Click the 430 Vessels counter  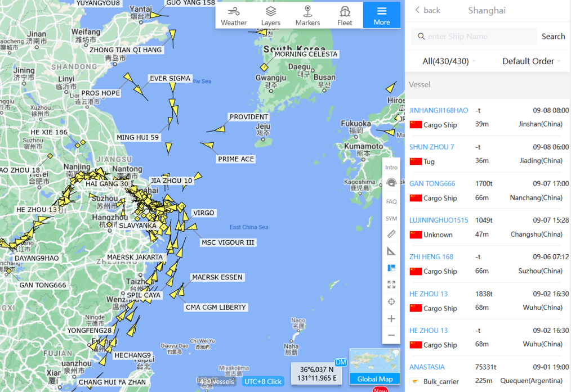click(217, 381)
